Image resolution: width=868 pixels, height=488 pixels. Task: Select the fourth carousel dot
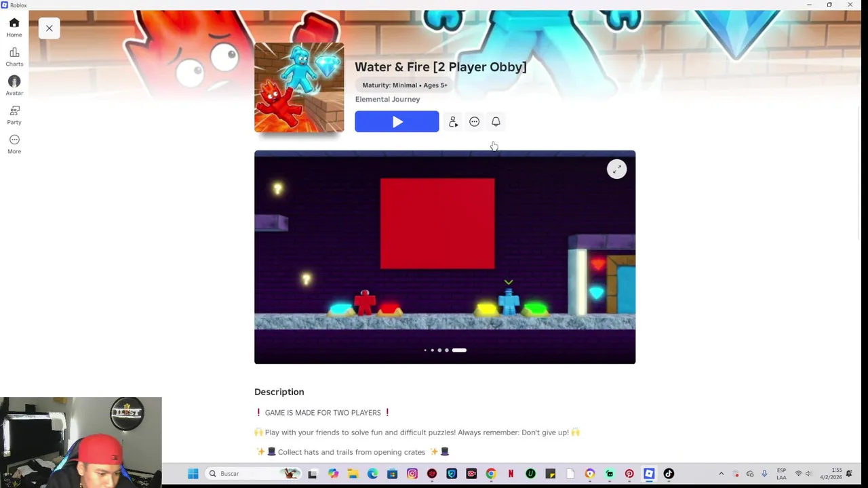click(446, 350)
